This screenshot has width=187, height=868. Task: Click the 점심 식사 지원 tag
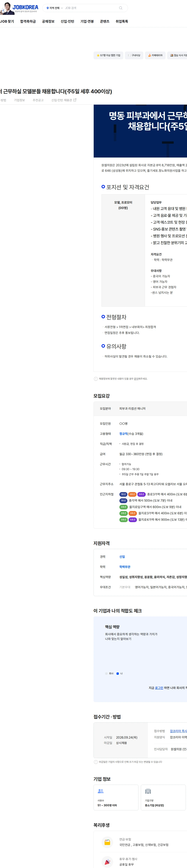(x=177, y=55)
